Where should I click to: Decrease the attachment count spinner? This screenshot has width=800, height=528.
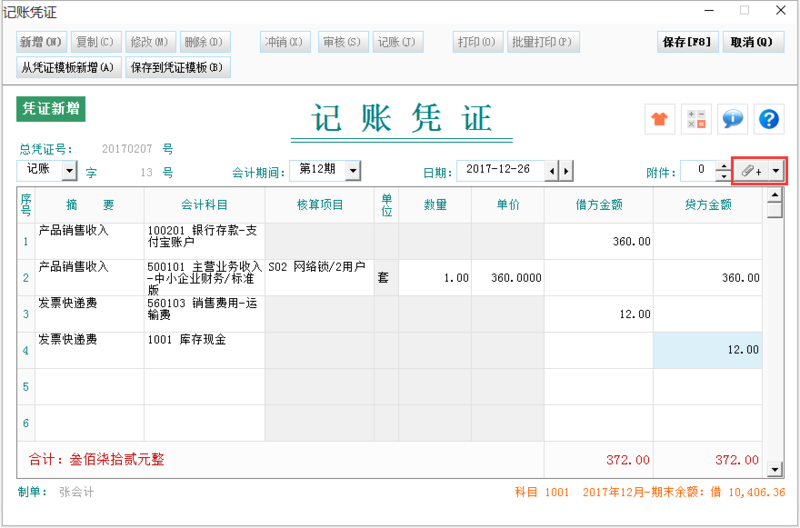click(723, 176)
